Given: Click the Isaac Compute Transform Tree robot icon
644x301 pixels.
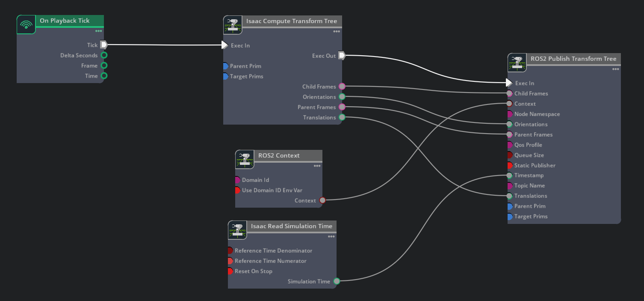Looking at the screenshot, I should click(233, 25).
